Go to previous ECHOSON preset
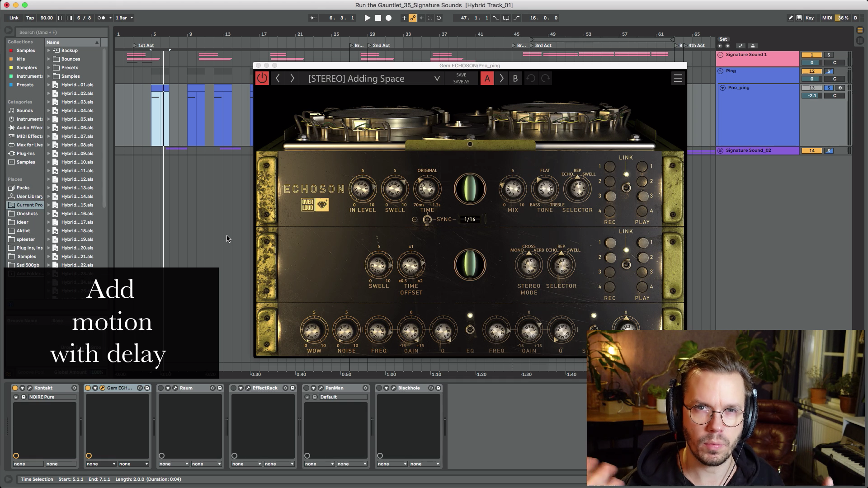 pyautogui.click(x=278, y=78)
